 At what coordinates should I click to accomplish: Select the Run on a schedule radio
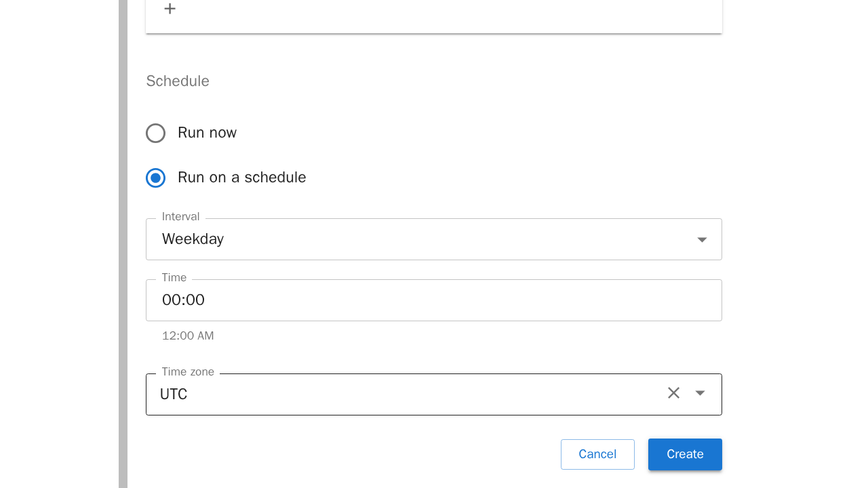tap(156, 178)
